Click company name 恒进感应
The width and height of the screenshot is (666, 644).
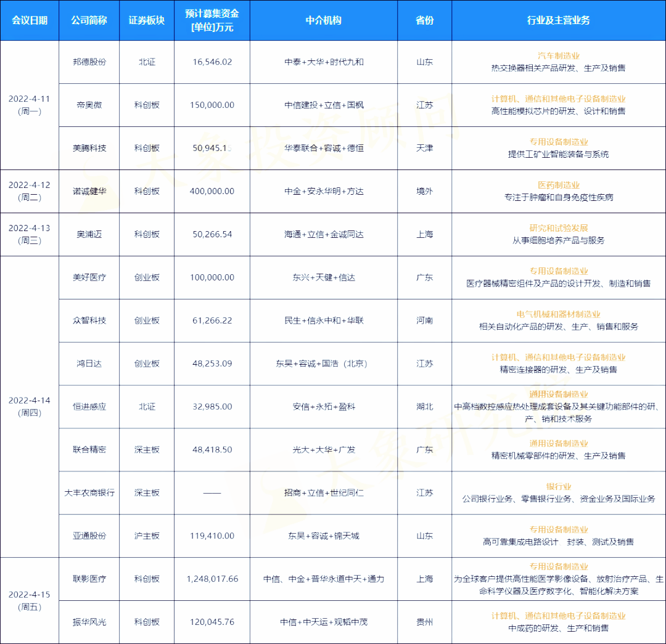[89, 407]
